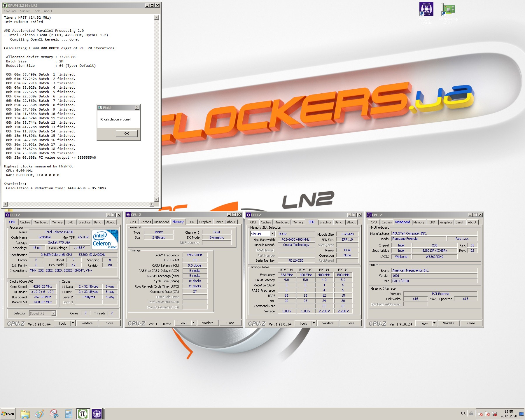Image resolution: width=525 pixels, height=420 pixels.
Task: Switch to Bench tab in the first CPU-Z window
Action: click(x=98, y=222)
